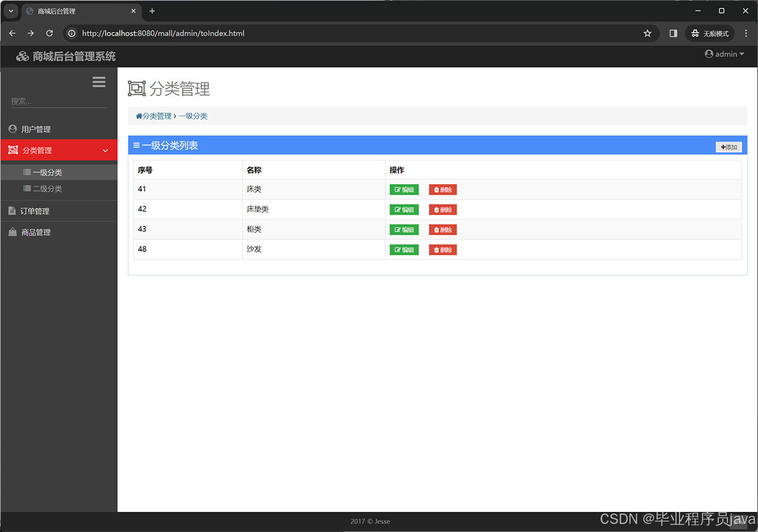Open 用户管理 in the sidebar

point(59,129)
